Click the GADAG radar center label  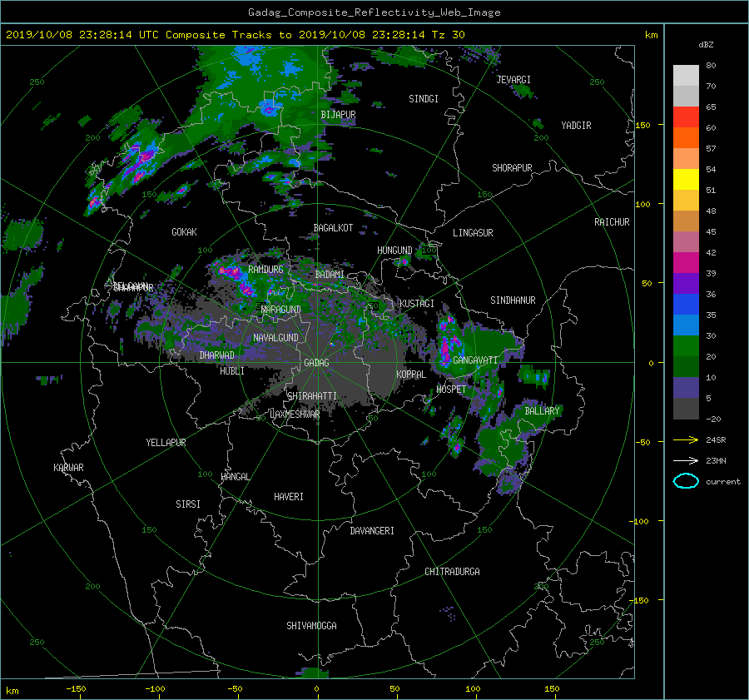click(x=316, y=363)
